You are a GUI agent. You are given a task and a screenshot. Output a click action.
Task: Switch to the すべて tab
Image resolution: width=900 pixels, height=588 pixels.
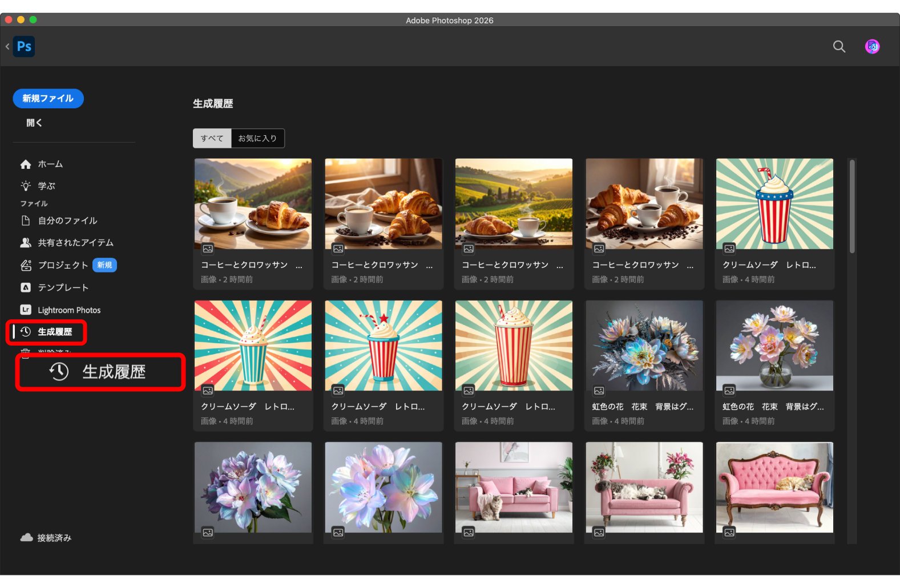212,139
